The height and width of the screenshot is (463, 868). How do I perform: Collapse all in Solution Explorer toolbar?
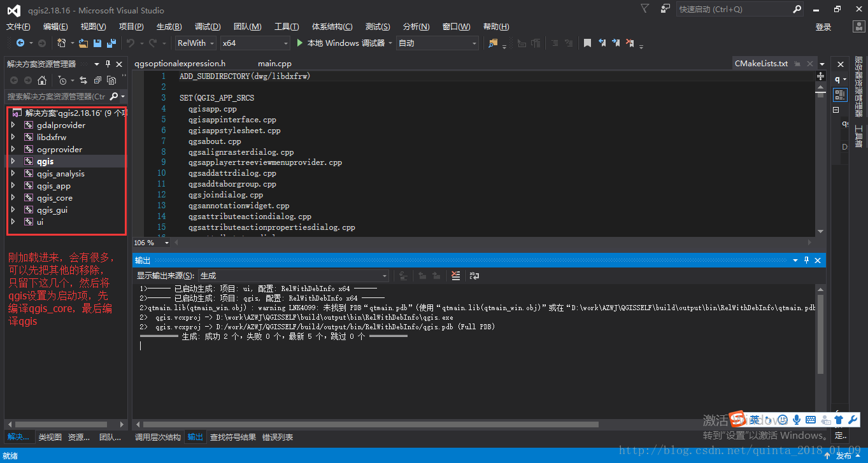point(97,80)
